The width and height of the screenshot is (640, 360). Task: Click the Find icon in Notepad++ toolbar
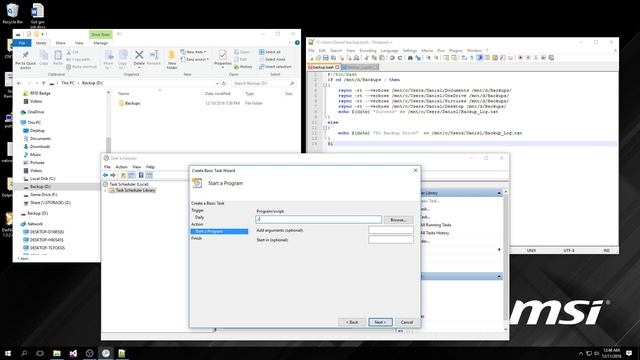410,58
